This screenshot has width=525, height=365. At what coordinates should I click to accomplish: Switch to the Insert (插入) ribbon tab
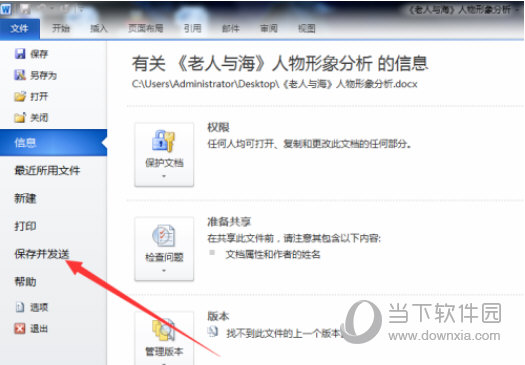tap(99, 28)
